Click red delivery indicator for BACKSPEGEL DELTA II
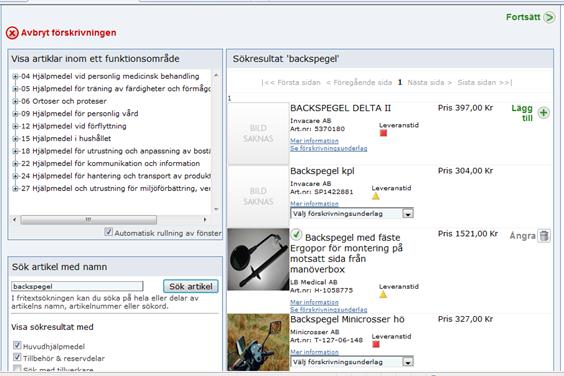This screenshot has width=564, height=376. 383,133
